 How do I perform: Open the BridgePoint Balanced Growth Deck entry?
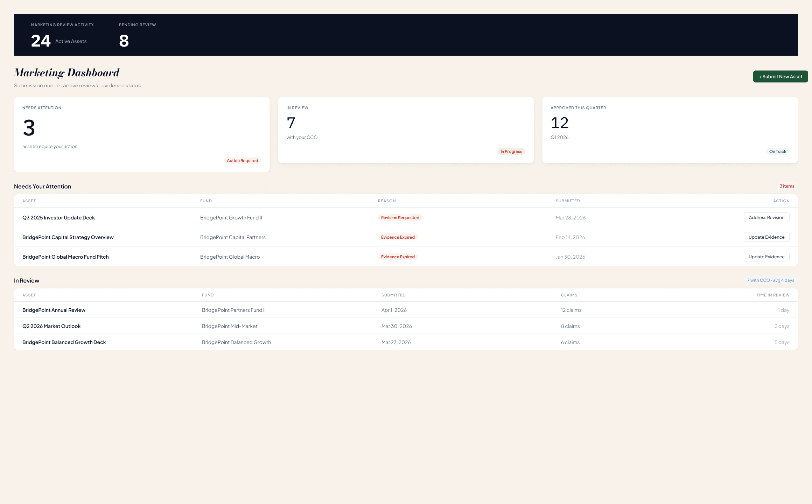pos(64,342)
